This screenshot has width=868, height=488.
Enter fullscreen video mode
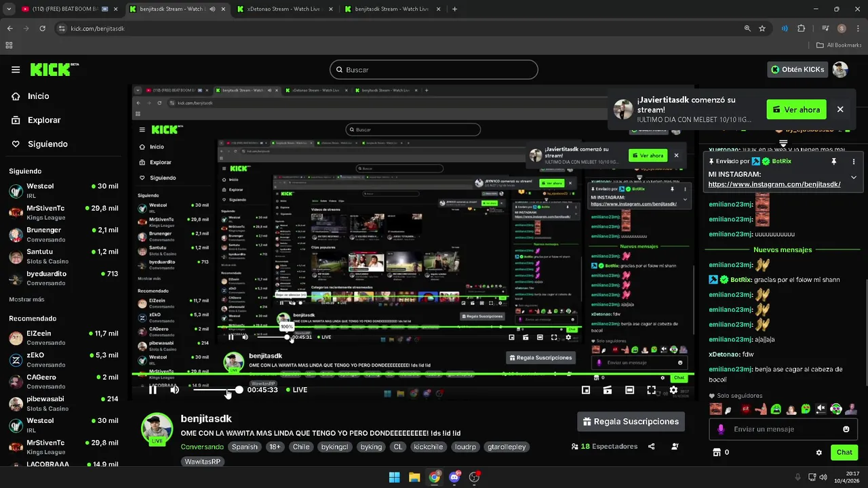click(651, 390)
